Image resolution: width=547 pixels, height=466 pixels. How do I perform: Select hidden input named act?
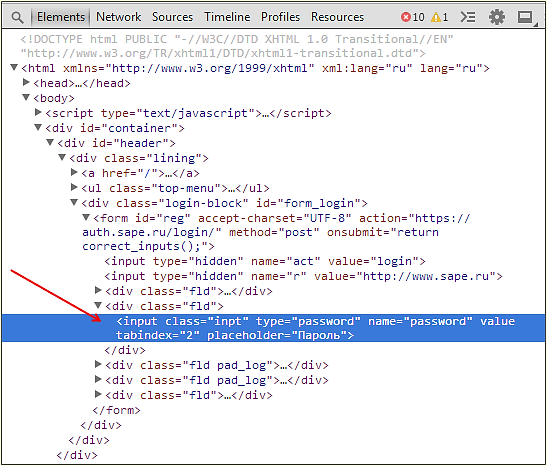(265, 261)
